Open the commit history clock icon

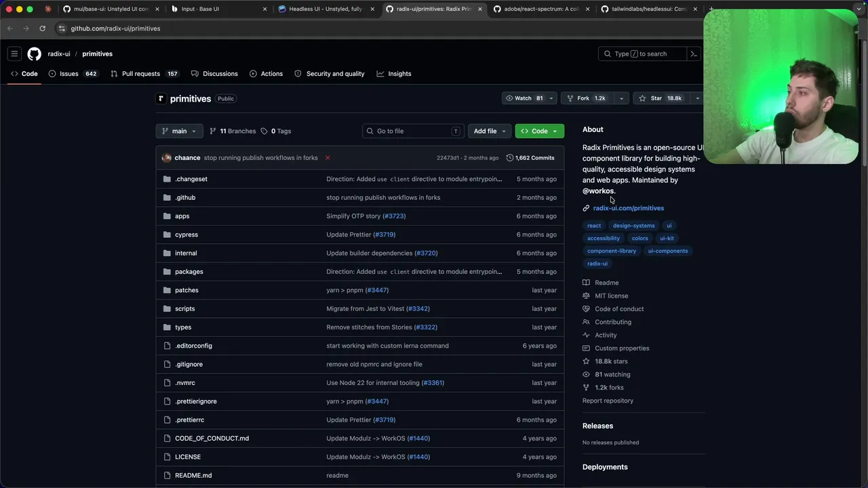(510, 158)
